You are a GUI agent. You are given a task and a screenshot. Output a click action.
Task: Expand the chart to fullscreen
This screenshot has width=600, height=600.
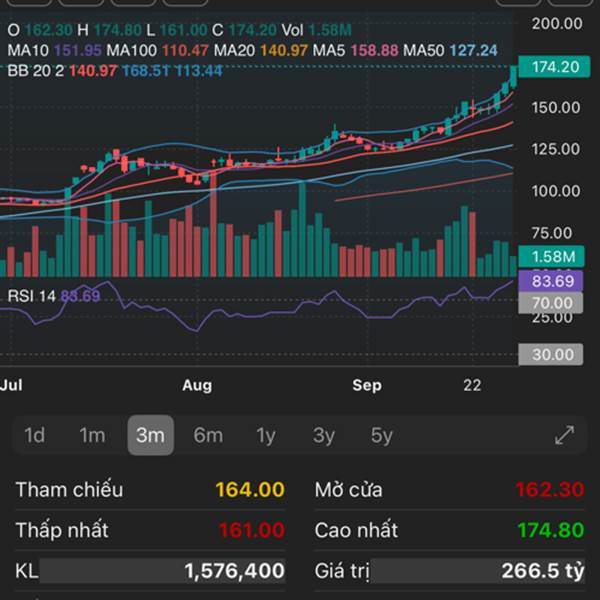point(564,435)
